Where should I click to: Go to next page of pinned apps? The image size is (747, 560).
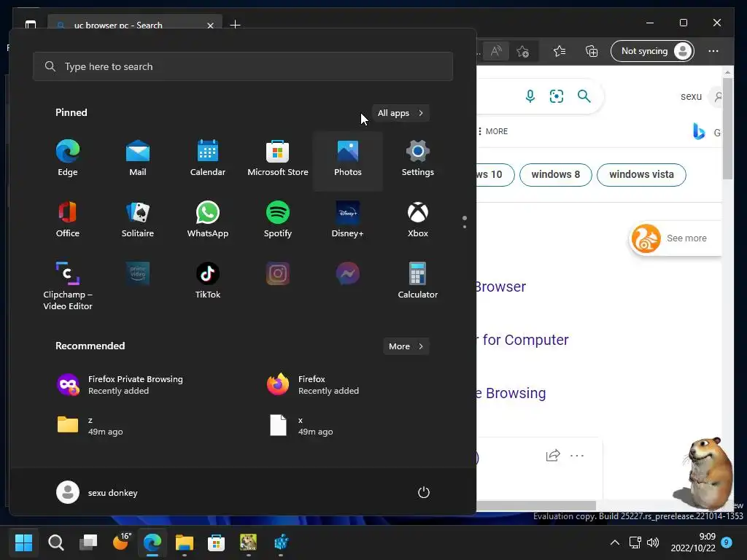point(465,226)
